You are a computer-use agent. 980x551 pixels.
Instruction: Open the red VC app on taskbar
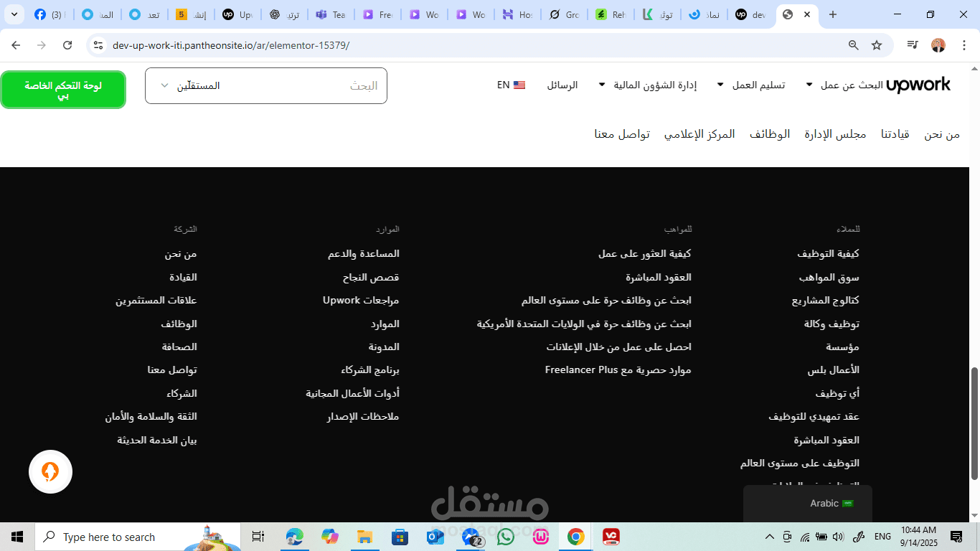point(611,537)
